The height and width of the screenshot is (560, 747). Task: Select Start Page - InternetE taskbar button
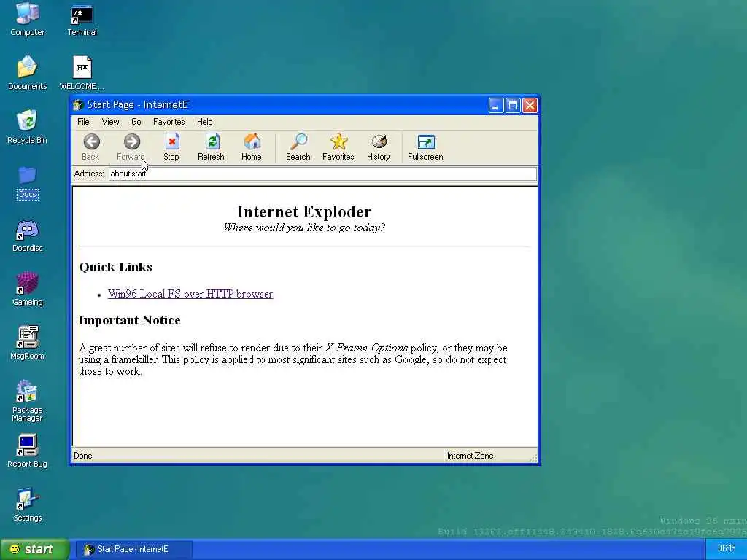134,549
